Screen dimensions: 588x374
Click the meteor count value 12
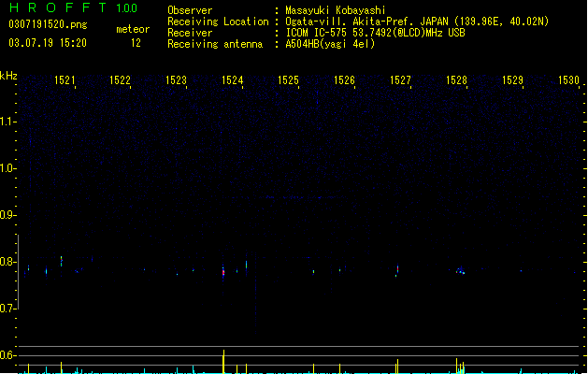click(x=136, y=43)
